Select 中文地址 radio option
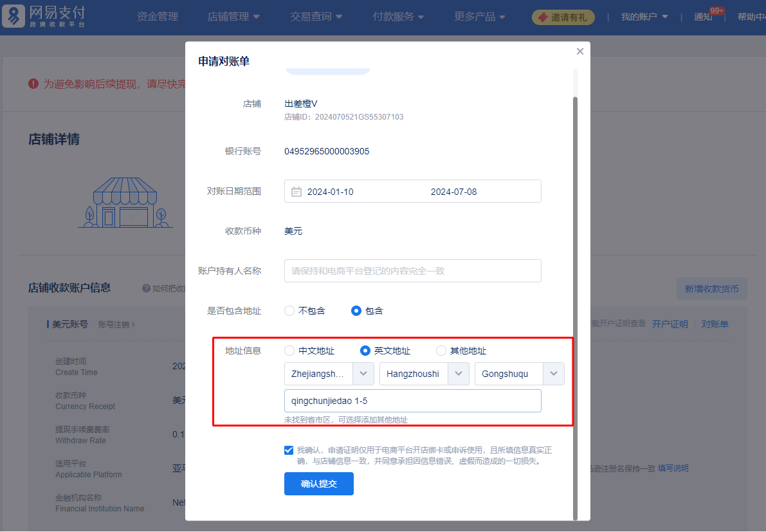This screenshot has height=532, width=766. pyautogui.click(x=289, y=351)
